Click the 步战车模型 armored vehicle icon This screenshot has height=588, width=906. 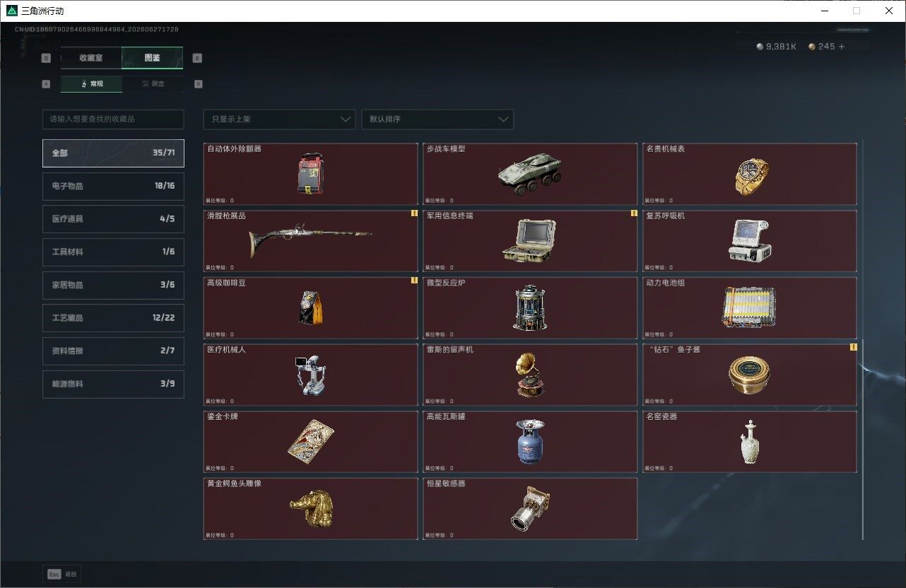click(x=530, y=174)
